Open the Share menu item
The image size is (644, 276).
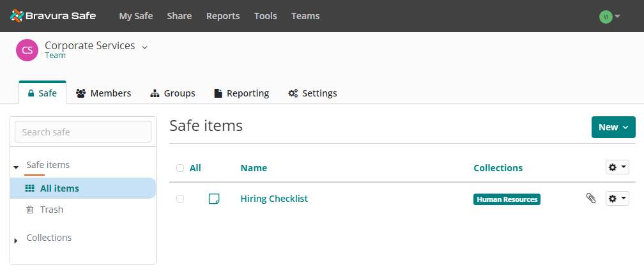tap(180, 16)
